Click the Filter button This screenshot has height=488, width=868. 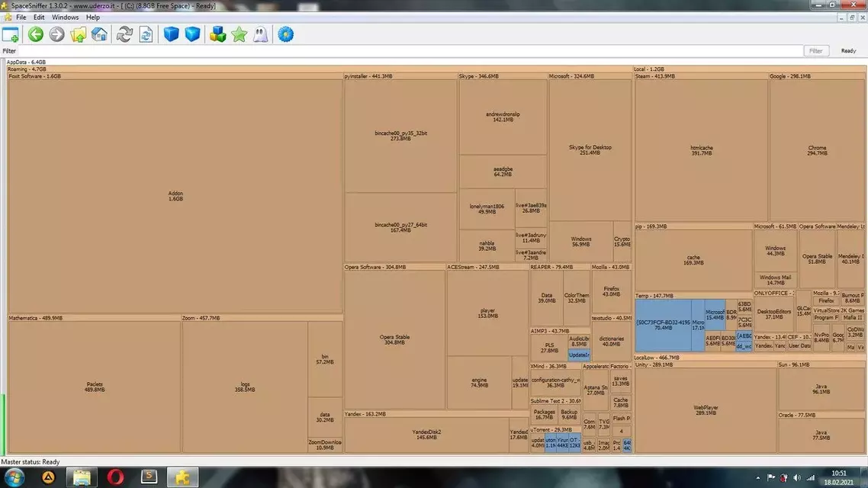pyautogui.click(x=816, y=50)
